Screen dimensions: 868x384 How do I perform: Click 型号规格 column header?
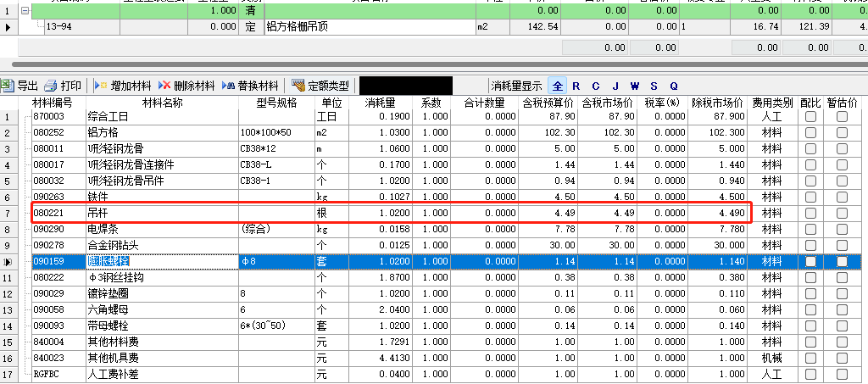[x=277, y=103]
